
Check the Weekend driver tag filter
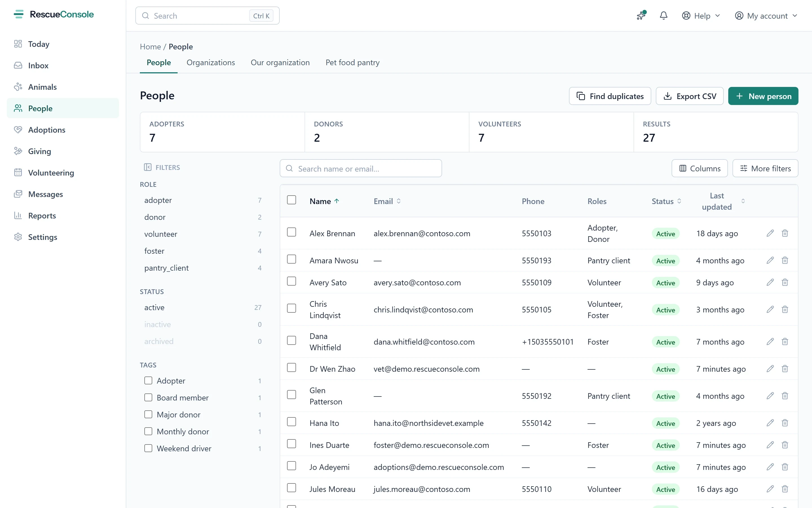tap(148, 448)
